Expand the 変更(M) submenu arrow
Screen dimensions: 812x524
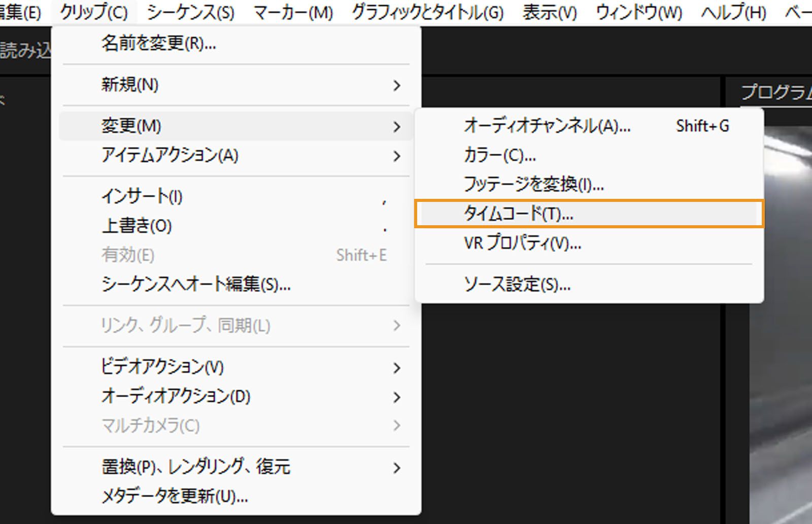(396, 126)
